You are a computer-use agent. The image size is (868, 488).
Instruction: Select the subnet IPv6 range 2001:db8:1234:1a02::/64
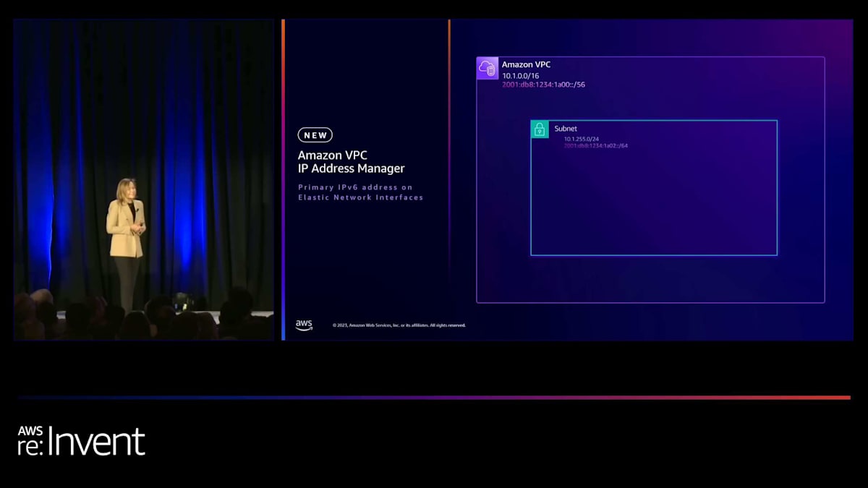click(596, 146)
